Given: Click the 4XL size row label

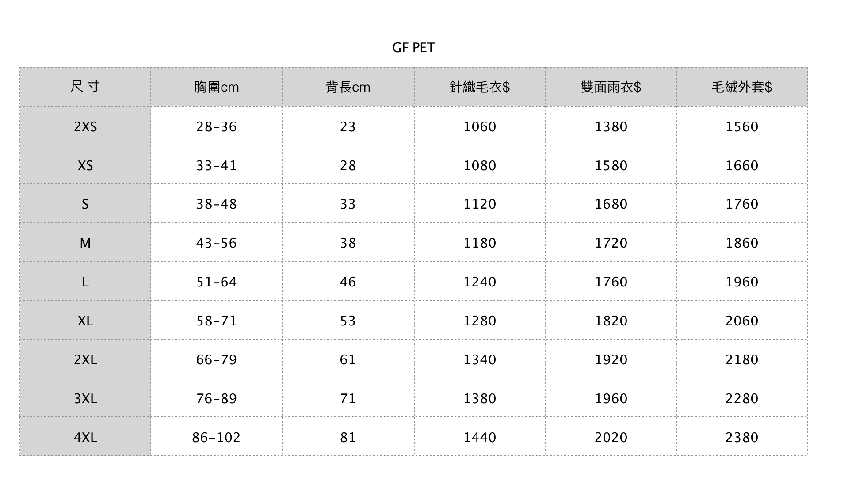Looking at the screenshot, I should 85,438.
